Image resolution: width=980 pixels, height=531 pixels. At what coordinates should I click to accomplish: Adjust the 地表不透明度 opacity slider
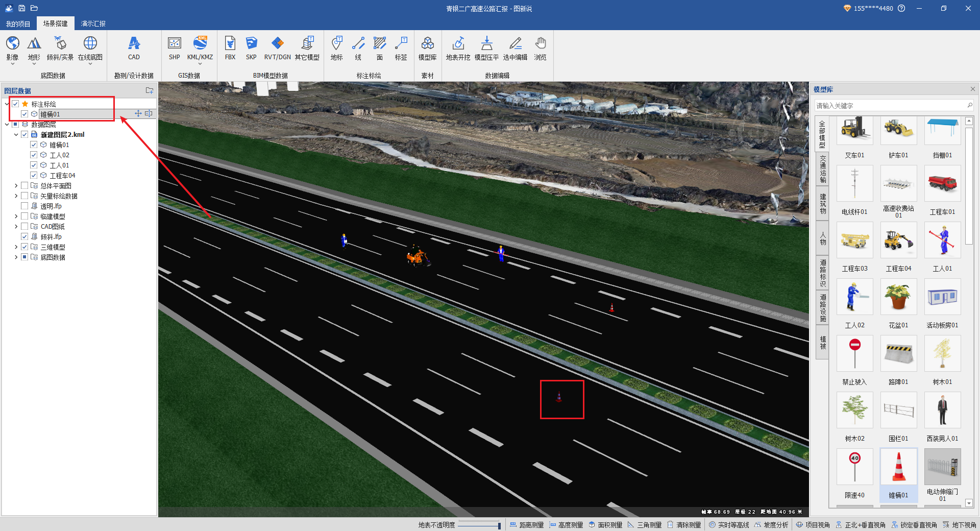[x=479, y=525]
